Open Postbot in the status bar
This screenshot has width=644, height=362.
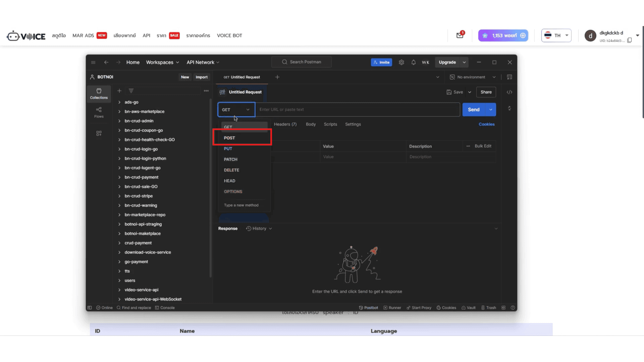tap(368, 308)
